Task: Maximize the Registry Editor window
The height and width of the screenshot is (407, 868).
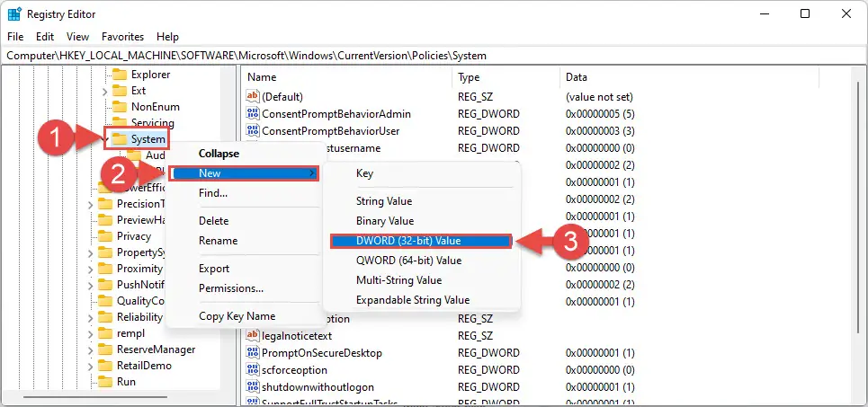Action: coord(805,13)
